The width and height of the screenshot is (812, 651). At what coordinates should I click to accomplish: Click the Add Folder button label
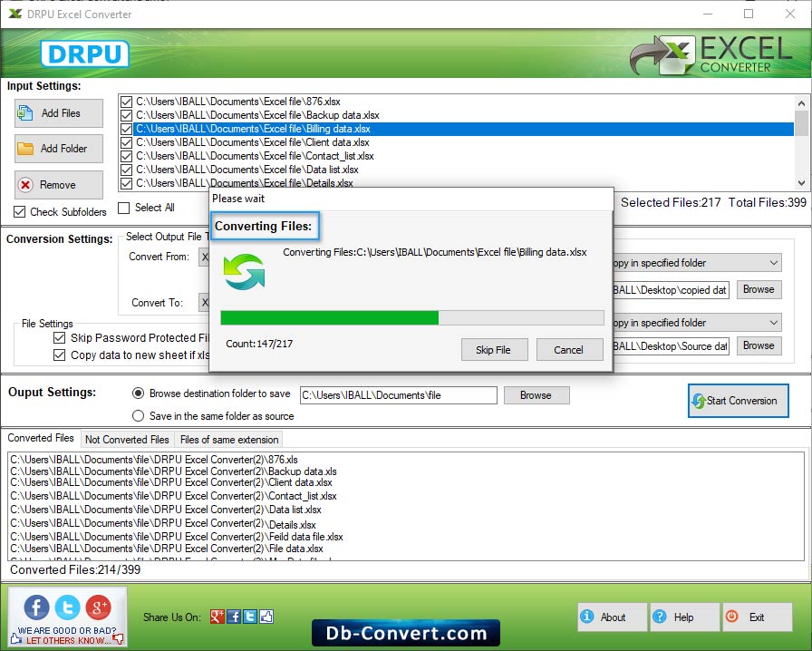click(x=63, y=148)
